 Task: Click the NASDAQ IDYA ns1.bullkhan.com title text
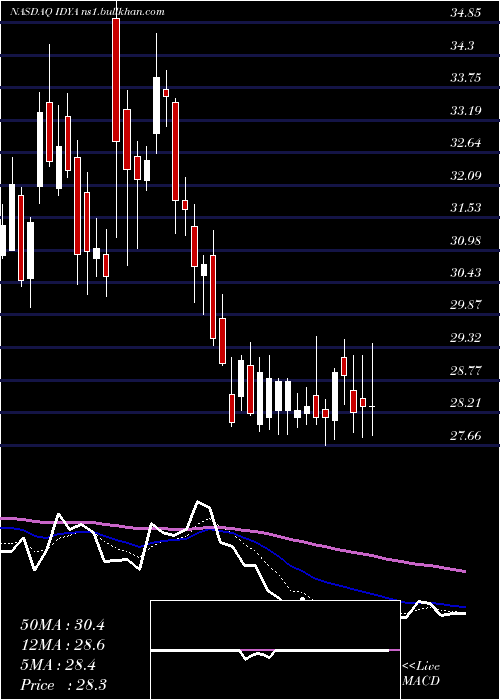87,12
